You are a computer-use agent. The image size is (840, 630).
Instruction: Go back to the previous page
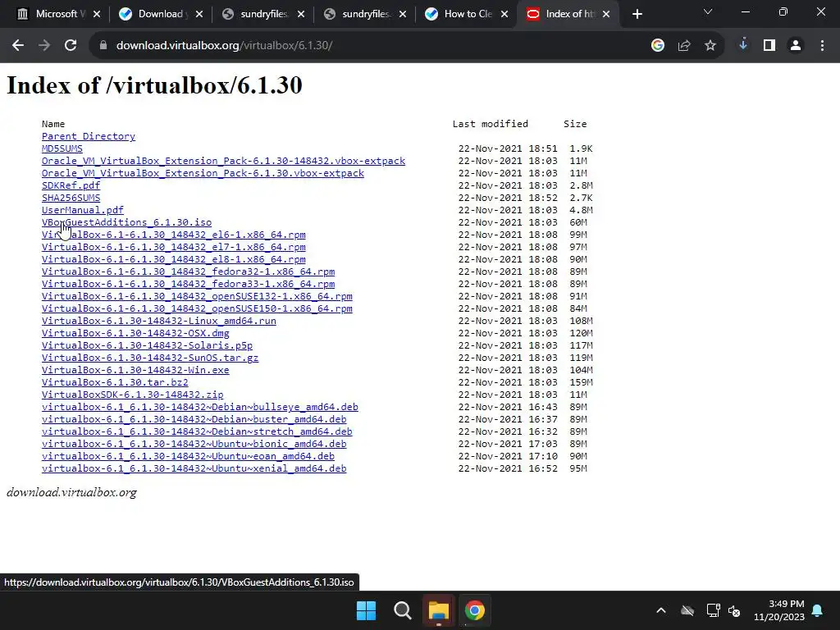coord(18,46)
